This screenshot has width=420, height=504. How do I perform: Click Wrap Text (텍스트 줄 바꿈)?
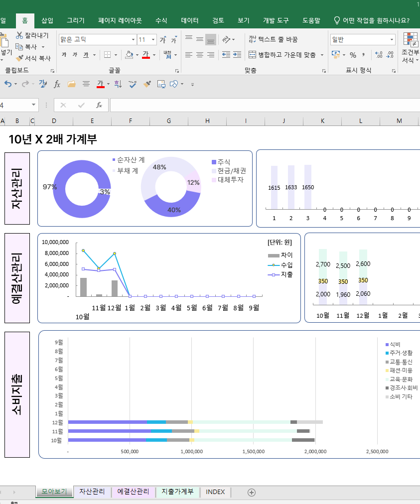click(273, 39)
